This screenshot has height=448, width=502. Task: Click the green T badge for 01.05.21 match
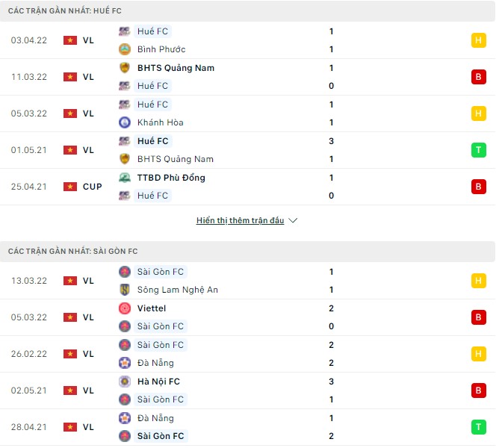pos(478,150)
